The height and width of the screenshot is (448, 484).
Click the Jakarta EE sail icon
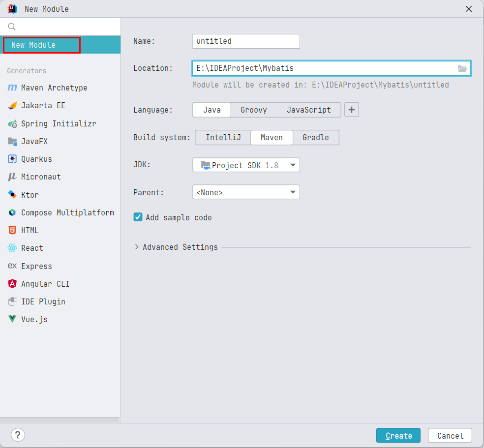12,106
